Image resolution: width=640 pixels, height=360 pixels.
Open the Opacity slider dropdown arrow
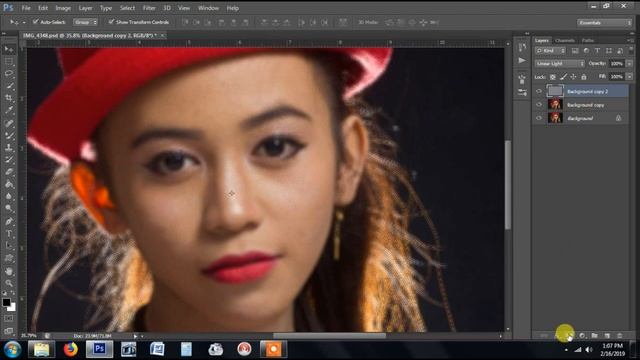tap(629, 64)
